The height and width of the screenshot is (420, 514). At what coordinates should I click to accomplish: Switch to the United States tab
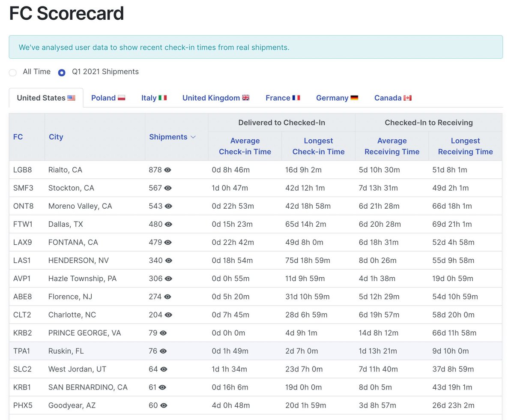click(x=46, y=98)
